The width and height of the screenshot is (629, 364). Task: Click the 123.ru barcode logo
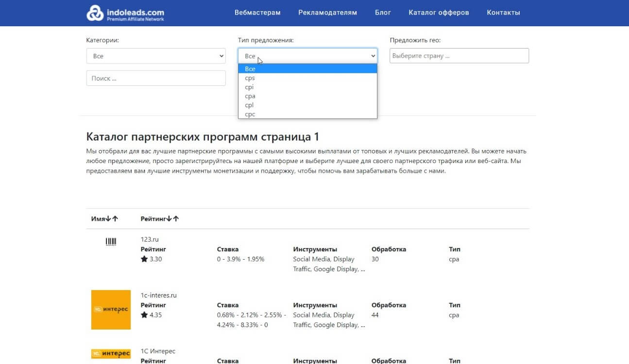[x=111, y=242]
